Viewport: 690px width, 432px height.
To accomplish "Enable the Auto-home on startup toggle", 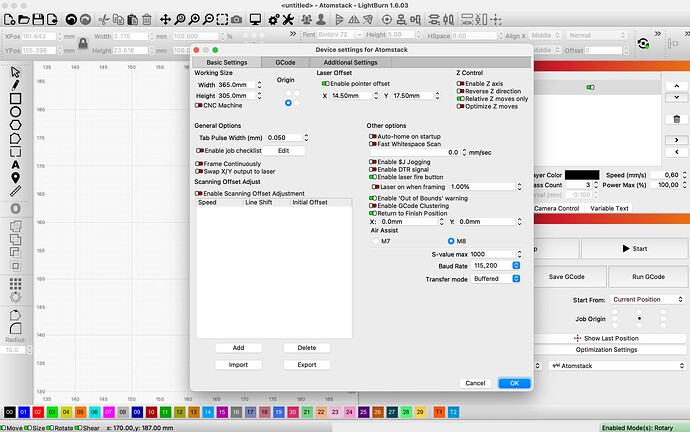I will pyautogui.click(x=372, y=136).
